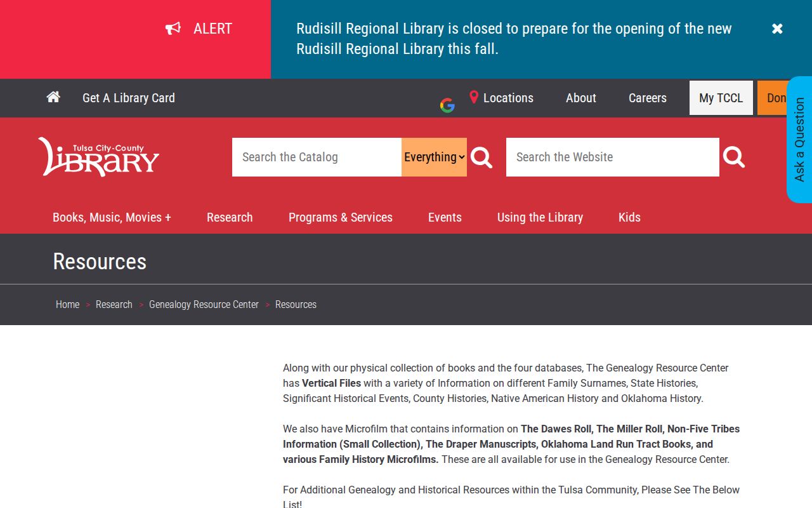Close the Rudisill alert banner
812x508 pixels.
[x=777, y=29]
